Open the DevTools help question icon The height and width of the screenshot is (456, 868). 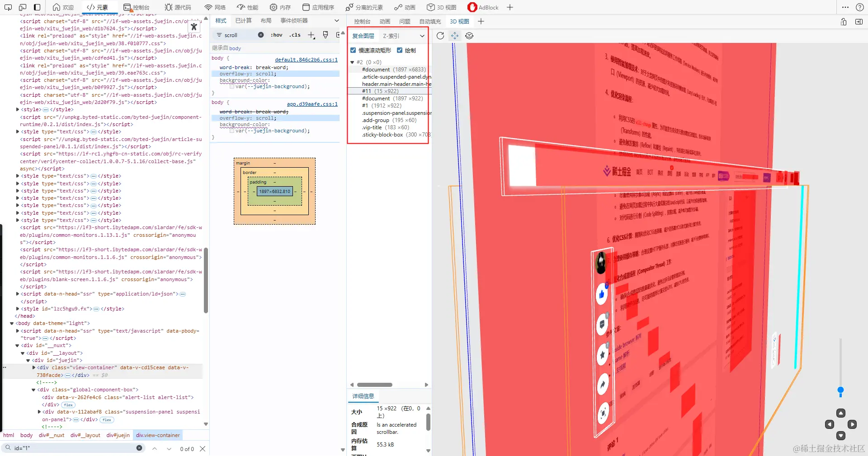click(x=860, y=7)
